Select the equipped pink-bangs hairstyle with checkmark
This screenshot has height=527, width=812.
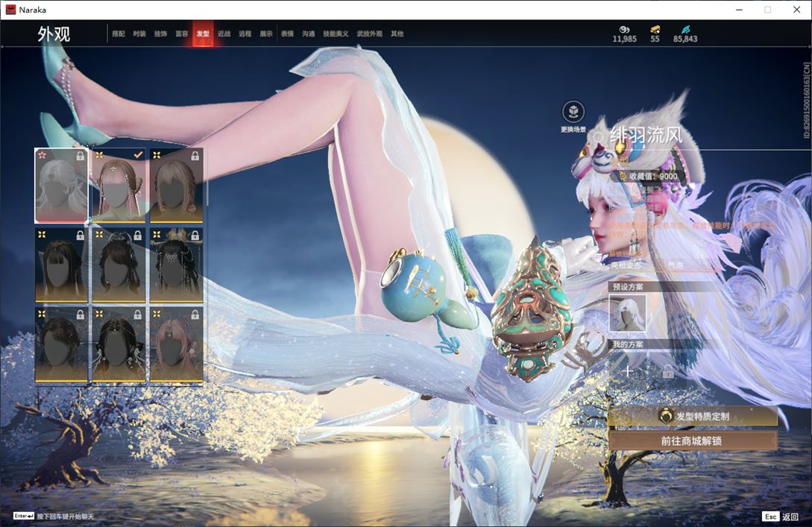119,186
